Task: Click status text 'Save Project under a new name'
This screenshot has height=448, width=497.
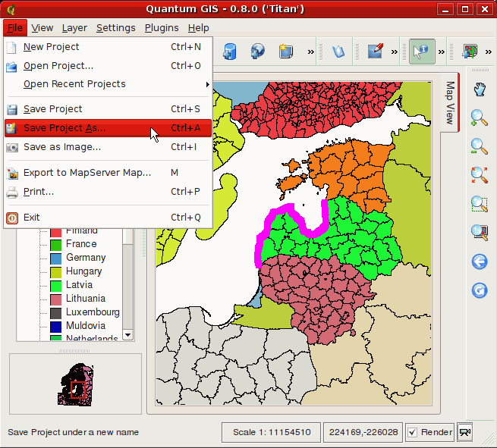Action: point(73,432)
